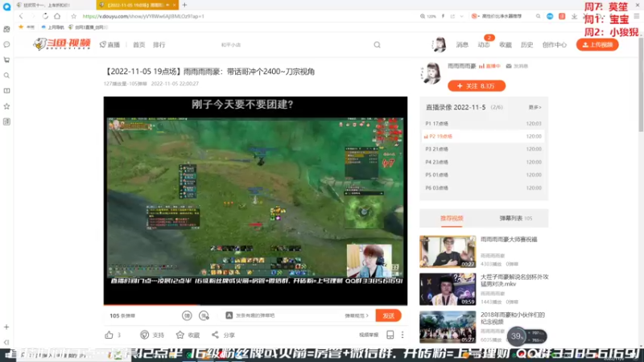
Task: Select recording P1 17点场
Action: (484, 124)
